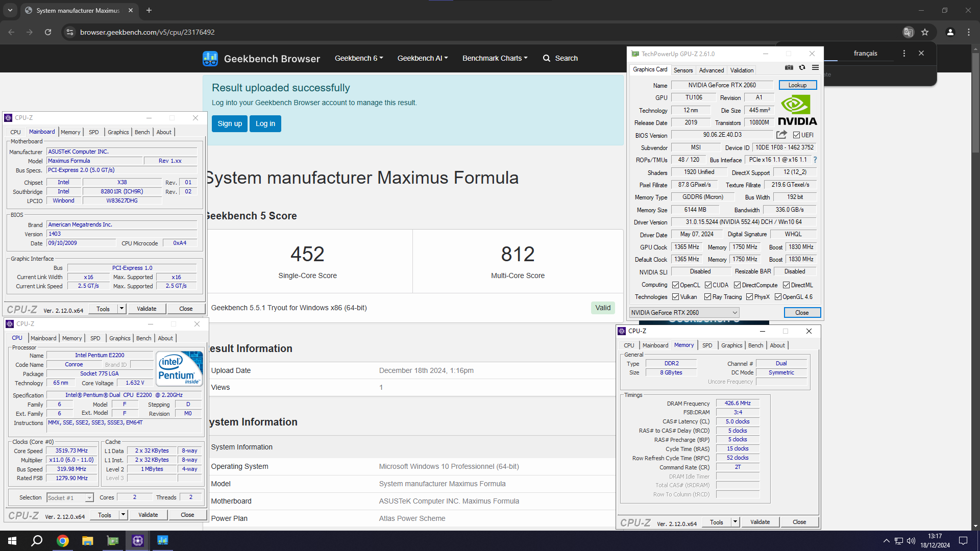Select Graphics tab in CPU-Z CPU window
Screen dimensions: 980x551
119,338
